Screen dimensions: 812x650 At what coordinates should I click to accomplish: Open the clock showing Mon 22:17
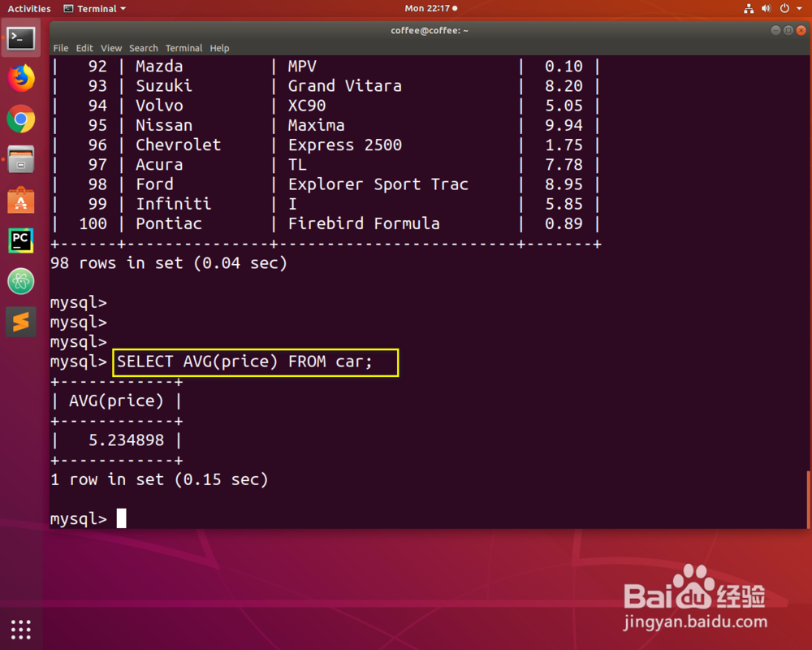431,8
